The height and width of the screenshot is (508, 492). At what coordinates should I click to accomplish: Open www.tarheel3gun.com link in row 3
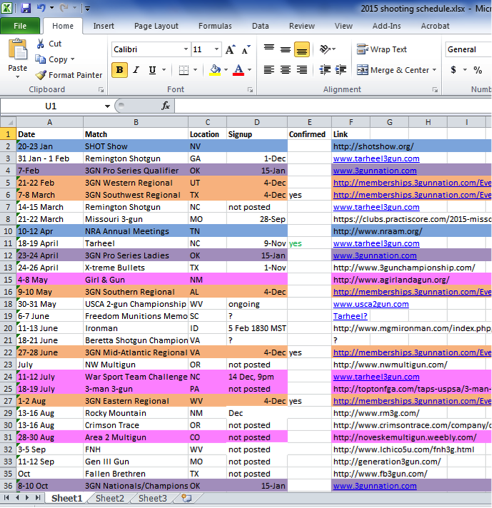point(376,158)
